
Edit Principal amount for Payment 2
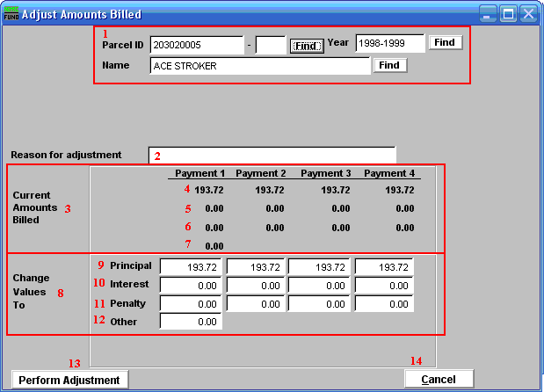click(x=254, y=266)
